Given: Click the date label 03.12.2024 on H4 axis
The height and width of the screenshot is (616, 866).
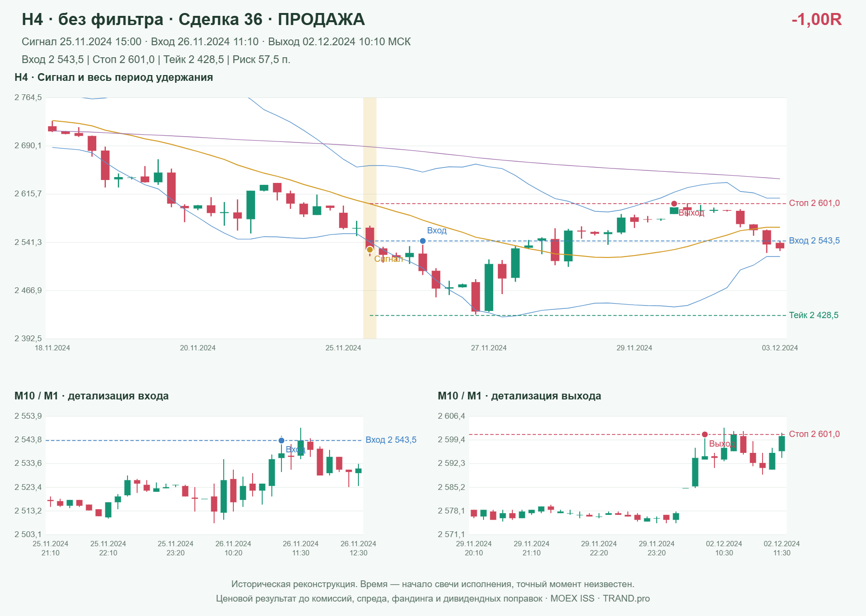Looking at the screenshot, I should pos(780,348).
